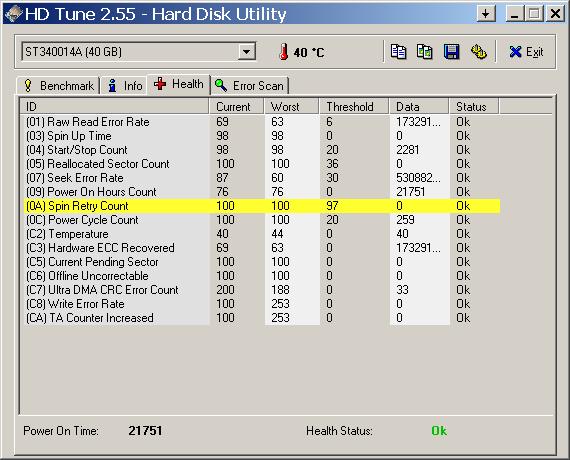Image resolution: width=570 pixels, height=460 pixels.
Task: Open the ST340014A drive dropdown arrow
Action: point(246,52)
